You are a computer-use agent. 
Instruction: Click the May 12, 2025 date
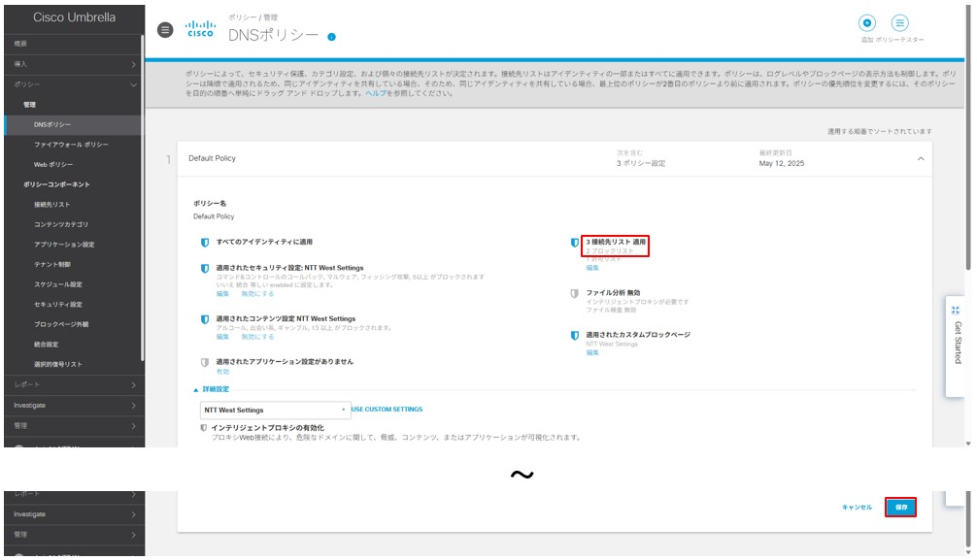[782, 163]
